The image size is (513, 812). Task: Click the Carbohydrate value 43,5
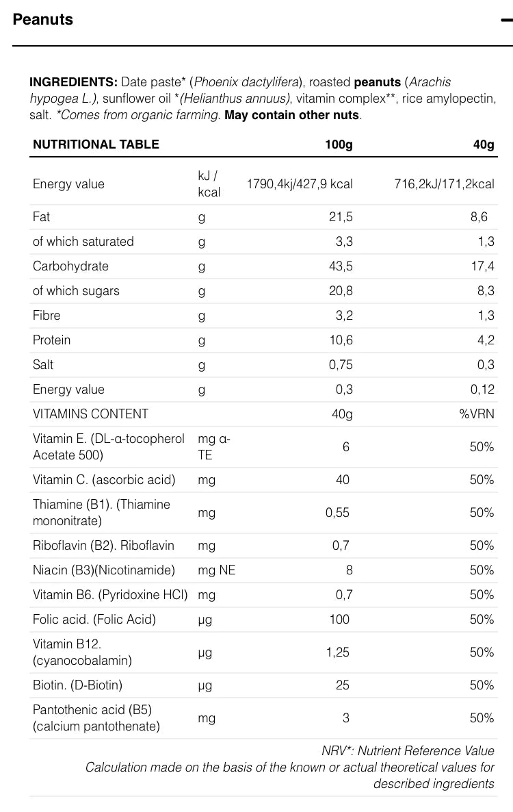coord(341,266)
